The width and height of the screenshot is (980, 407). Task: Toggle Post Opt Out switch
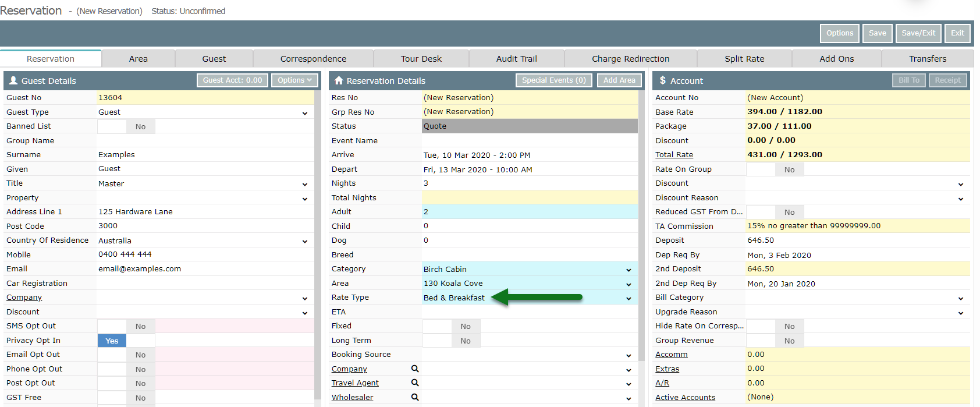[x=126, y=383]
